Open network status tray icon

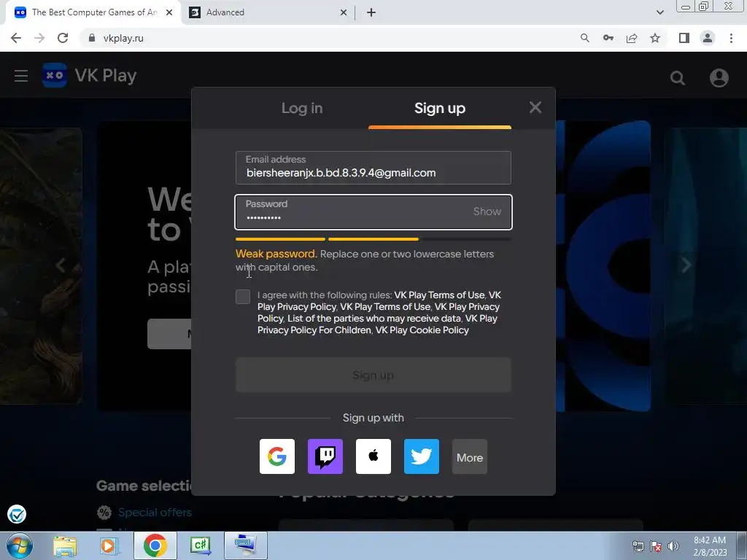click(638, 546)
